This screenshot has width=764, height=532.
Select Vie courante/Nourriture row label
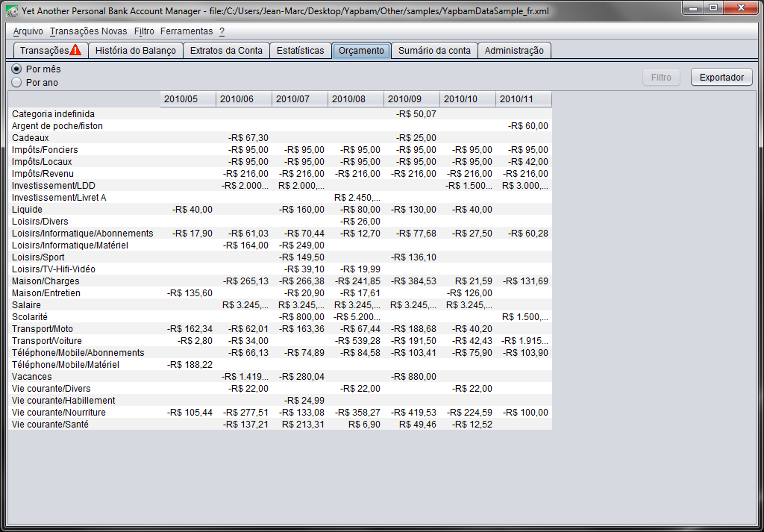[59, 412]
